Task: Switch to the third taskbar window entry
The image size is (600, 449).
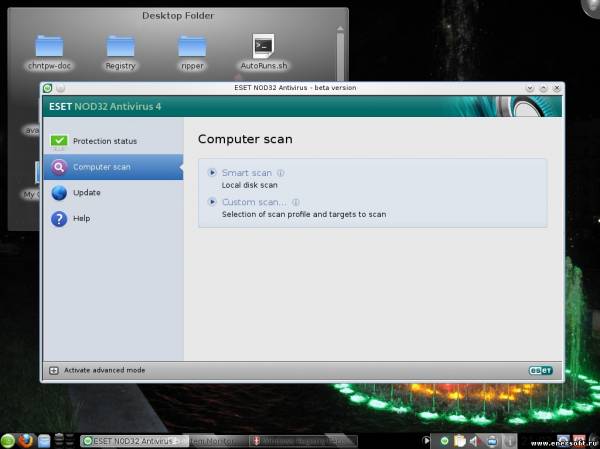Action: [303, 441]
